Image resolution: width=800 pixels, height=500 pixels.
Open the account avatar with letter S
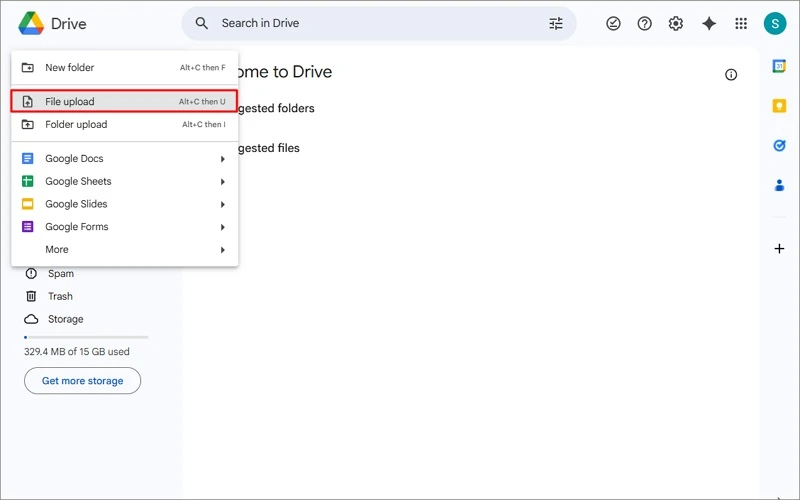tap(774, 23)
